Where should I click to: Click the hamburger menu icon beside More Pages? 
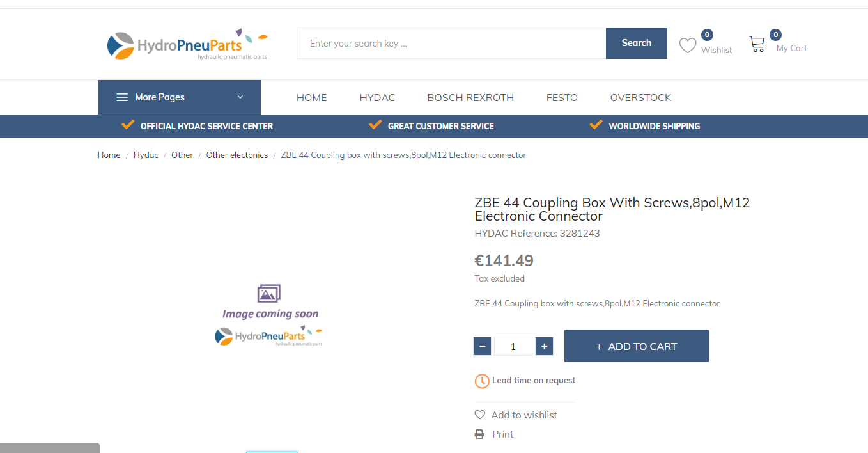coord(122,97)
